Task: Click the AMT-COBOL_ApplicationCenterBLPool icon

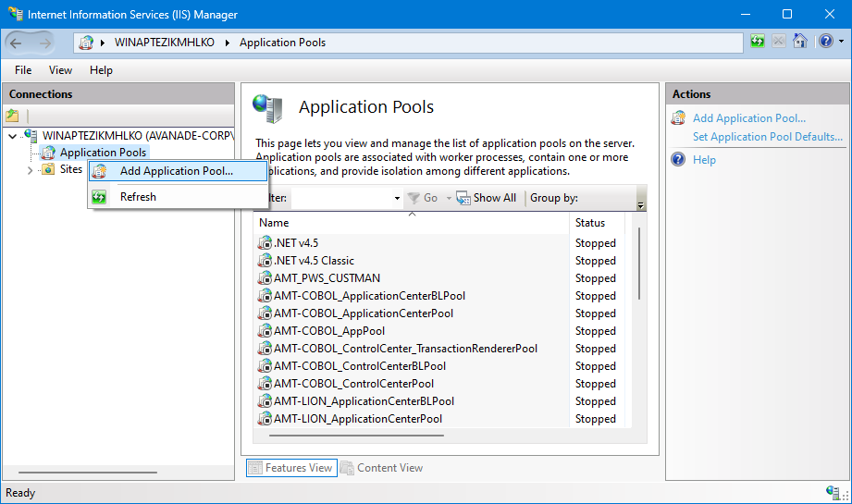Action: click(x=265, y=295)
